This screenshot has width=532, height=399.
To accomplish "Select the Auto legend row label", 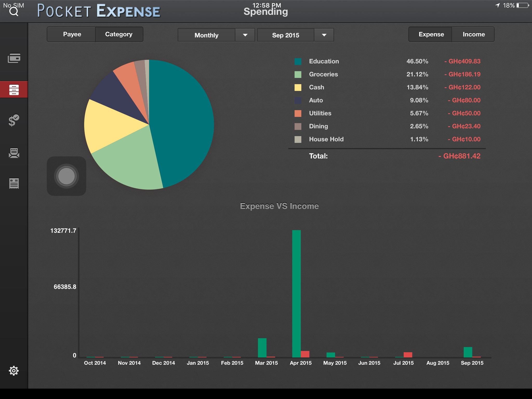I will 316,100.
